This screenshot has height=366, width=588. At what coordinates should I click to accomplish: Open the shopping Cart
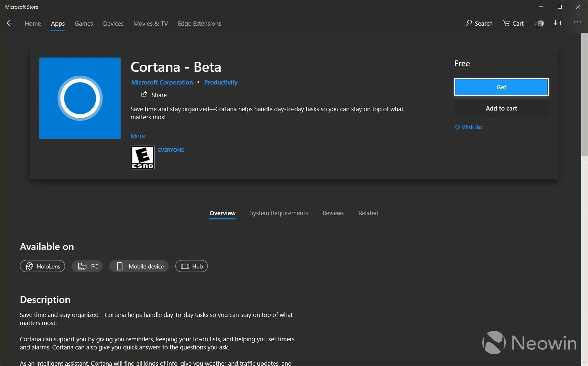click(x=513, y=23)
